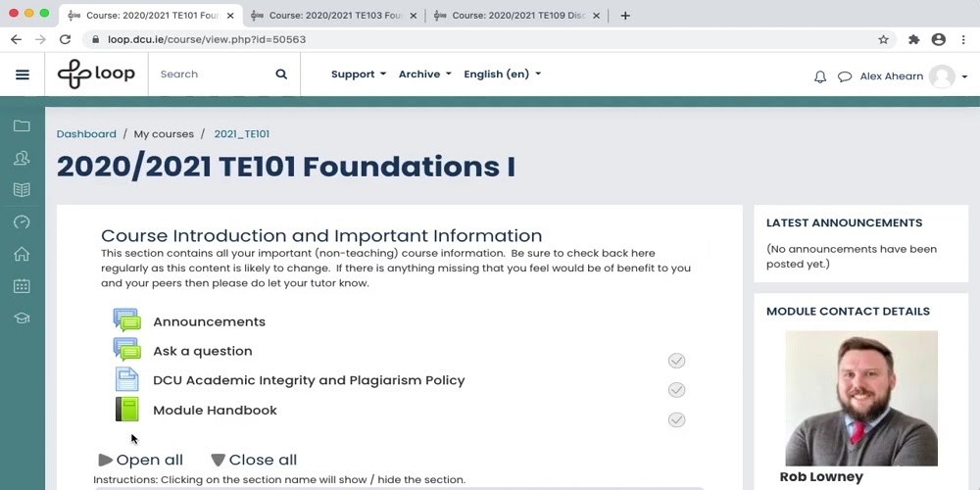Open the hamburger side menu

point(22,74)
